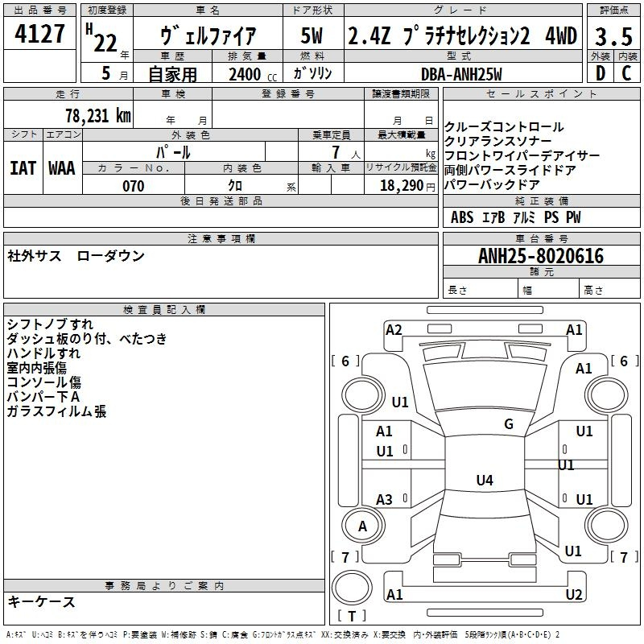The height and width of the screenshot is (644, 644).
Task: Click fuel type ガソリン
Action: pos(312,73)
